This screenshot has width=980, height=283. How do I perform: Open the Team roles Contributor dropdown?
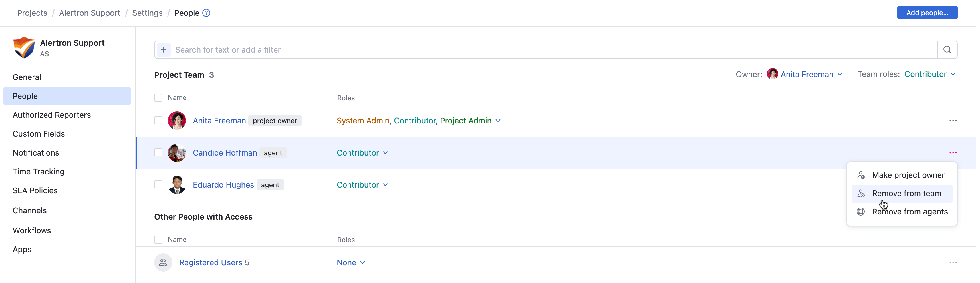click(x=930, y=74)
